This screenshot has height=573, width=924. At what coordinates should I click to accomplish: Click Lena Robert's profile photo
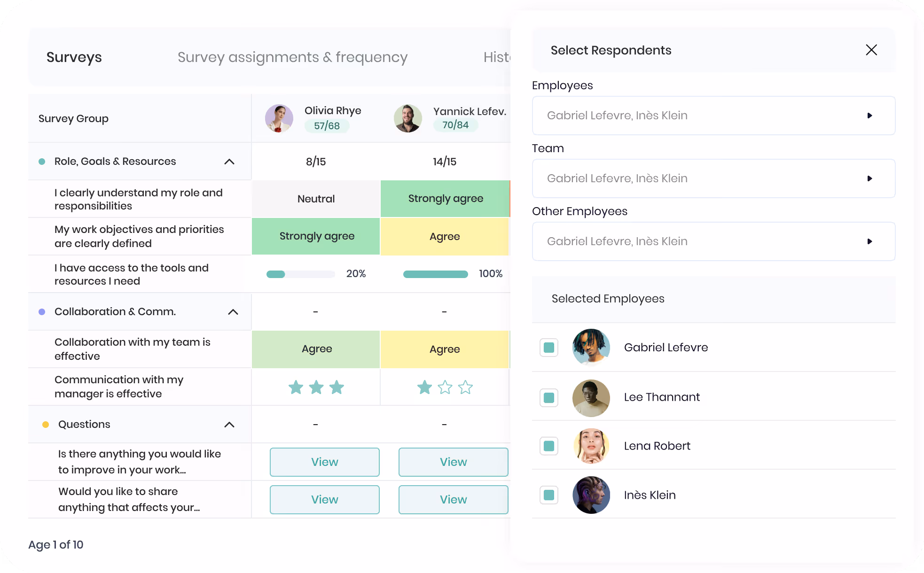tap(591, 446)
